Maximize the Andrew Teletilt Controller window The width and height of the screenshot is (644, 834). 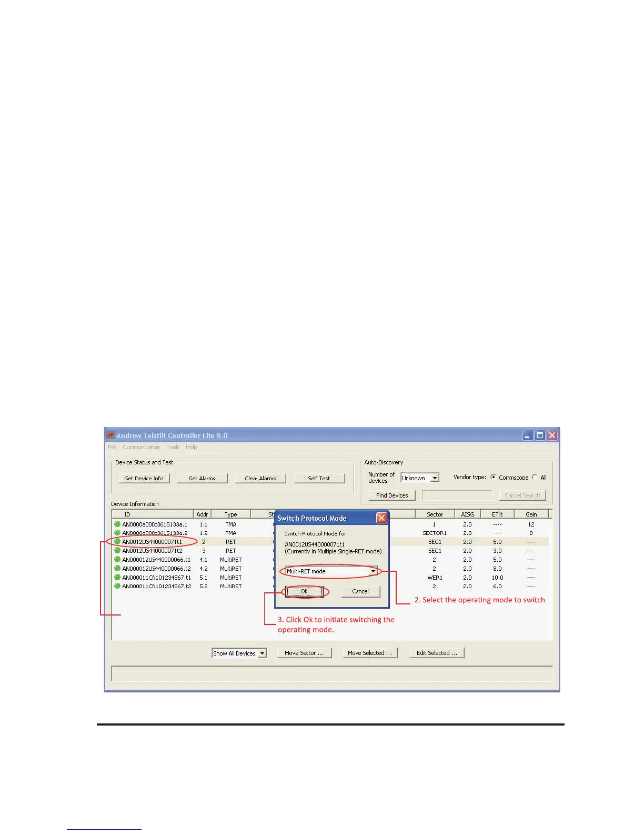pos(540,435)
